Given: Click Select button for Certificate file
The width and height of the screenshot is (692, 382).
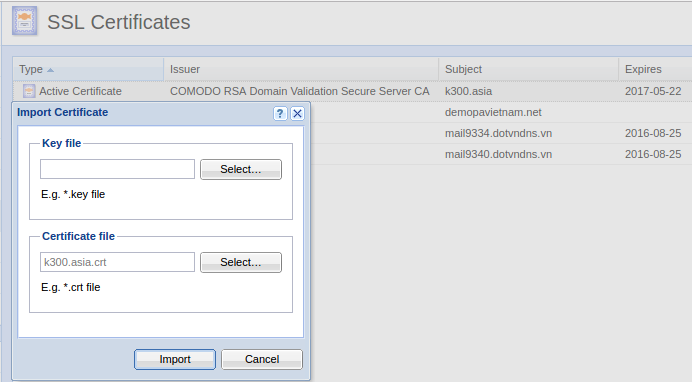Looking at the screenshot, I should point(241,262).
